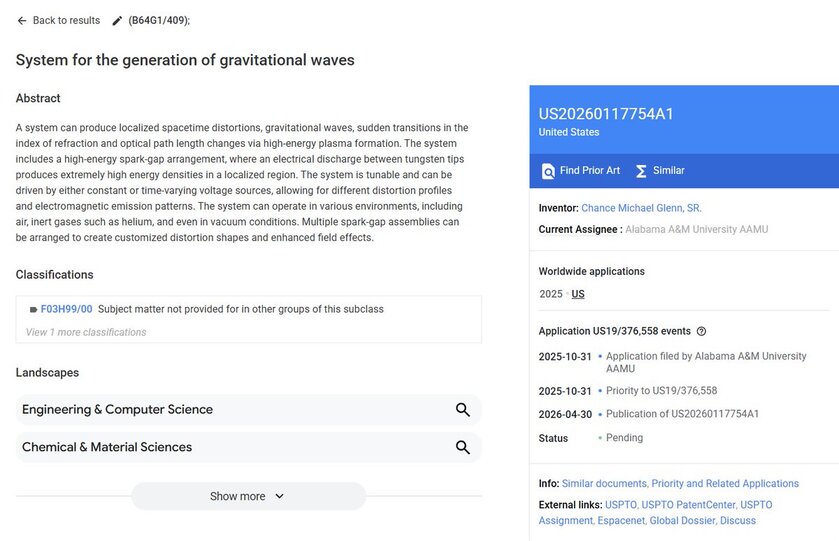Screen dimensions: 839x541
Task: Click the Chemical & Material Sciences search icon
Action: coord(463,447)
